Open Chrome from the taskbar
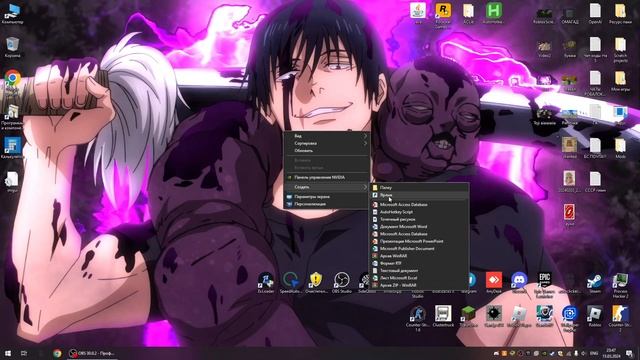Image resolution: width=640 pixels, height=360 pixels. tap(57, 353)
